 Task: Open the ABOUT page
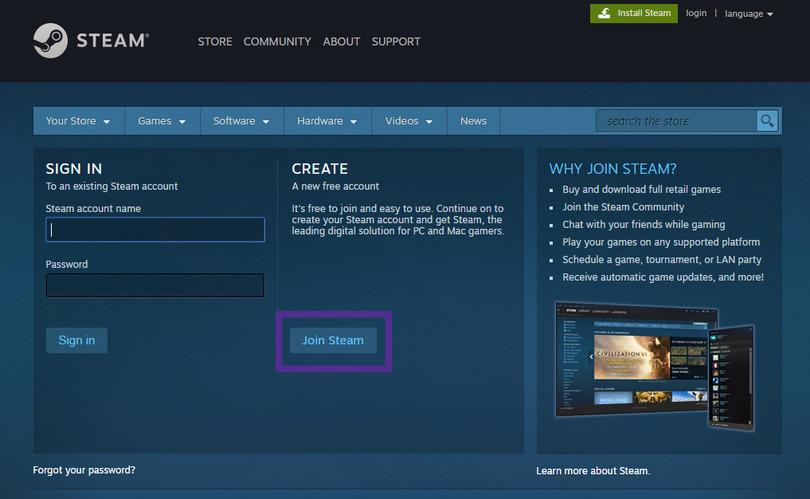(x=341, y=41)
